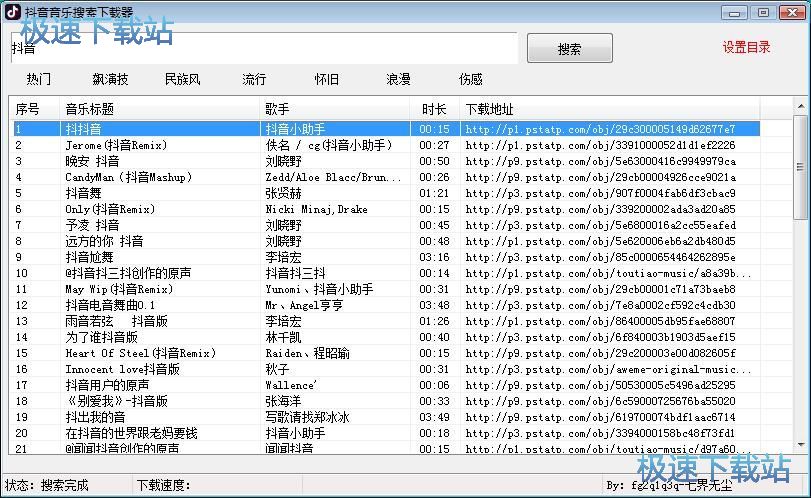This screenshot has width=811, height=498.
Task: Click the 搜索 search button
Action: (x=569, y=48)
